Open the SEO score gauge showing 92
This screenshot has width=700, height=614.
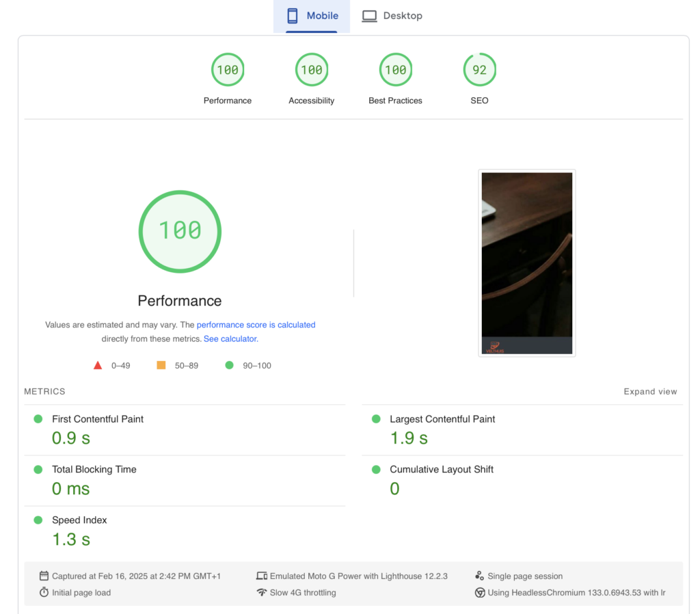tap(479, 70)
